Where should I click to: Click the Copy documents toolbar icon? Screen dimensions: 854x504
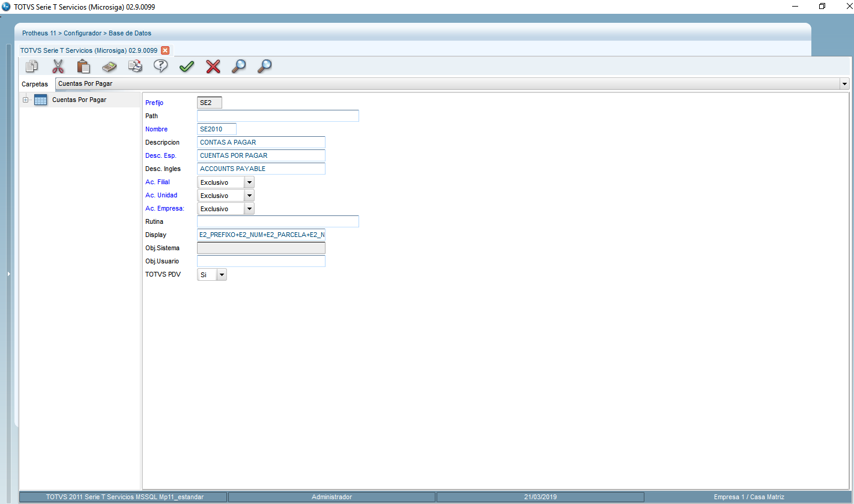click(x=32, y=66)
